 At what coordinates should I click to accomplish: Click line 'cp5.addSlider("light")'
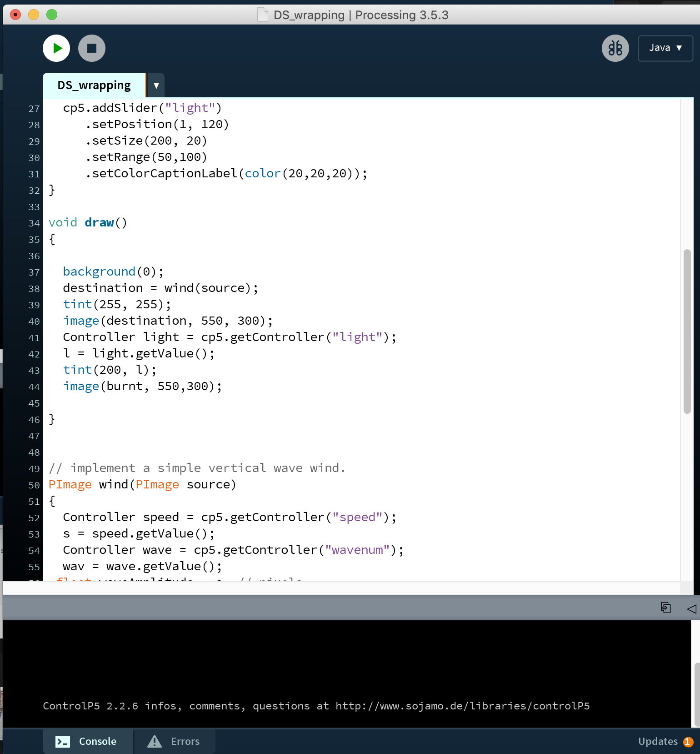click(x=142, y=108)
